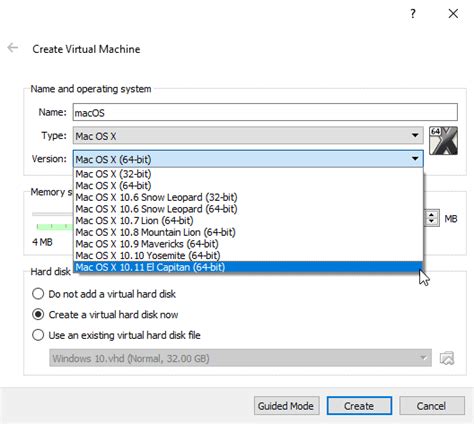Click the Create button
This screenshot has height=424, width=474.
359,406
